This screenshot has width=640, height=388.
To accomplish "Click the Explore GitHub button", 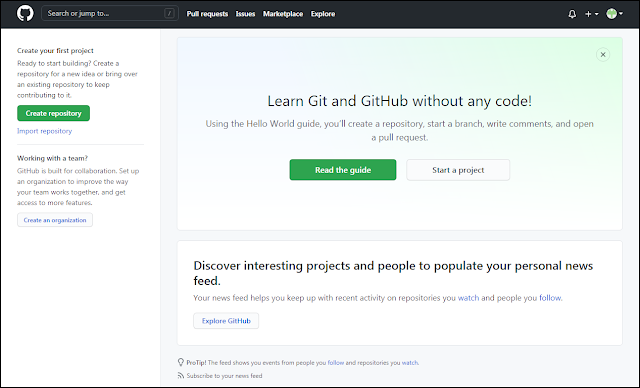I will [226, 321].
